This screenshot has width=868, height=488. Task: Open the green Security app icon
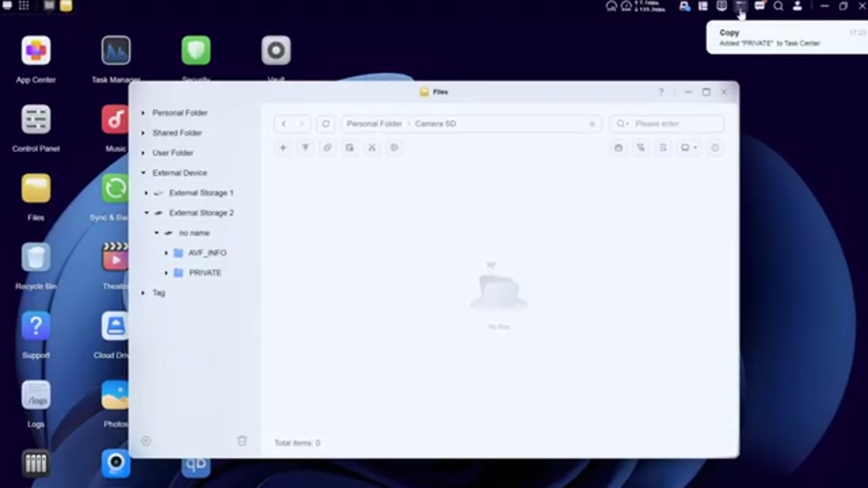[196, 51]
